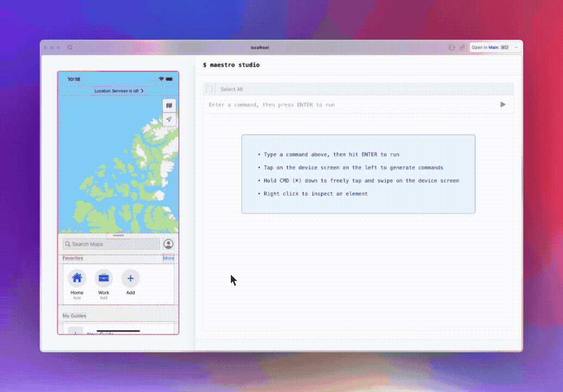Click the 'My Guides' heading
This screenshot has height=392, width=563.
pyautogui.click(x=75, y=316)
